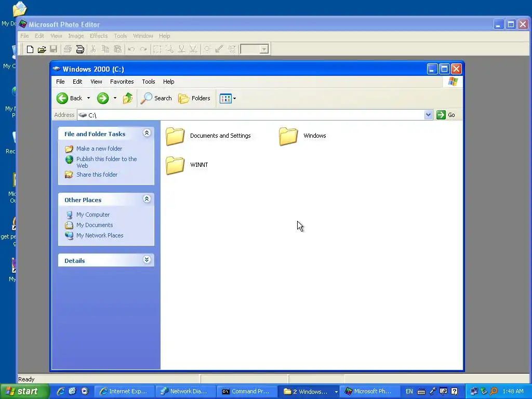Open the zoom percentage combo box in Photo Editor
532x399 pixels.
click(255, 49)
